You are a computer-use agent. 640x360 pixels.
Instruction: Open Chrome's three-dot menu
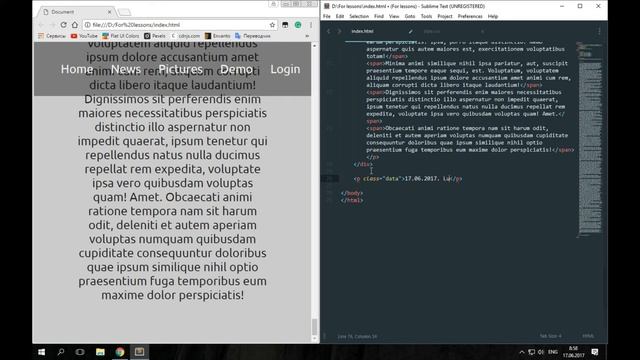311,25
